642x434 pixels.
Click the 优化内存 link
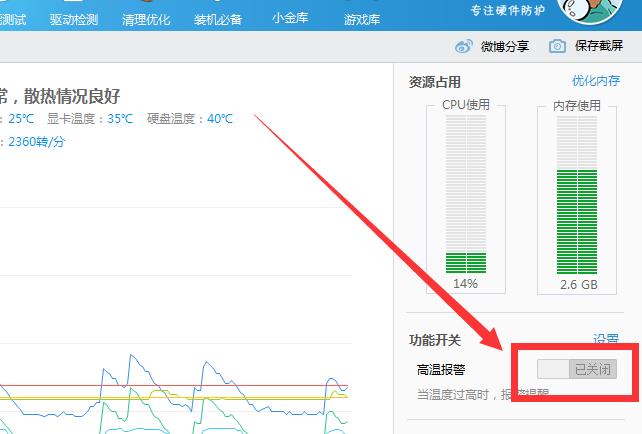596,80
